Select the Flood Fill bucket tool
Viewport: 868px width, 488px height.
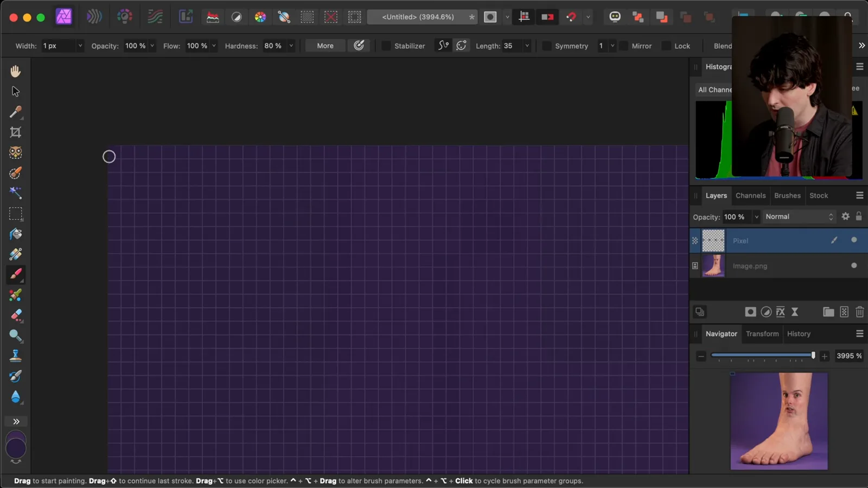pos(15,234)
